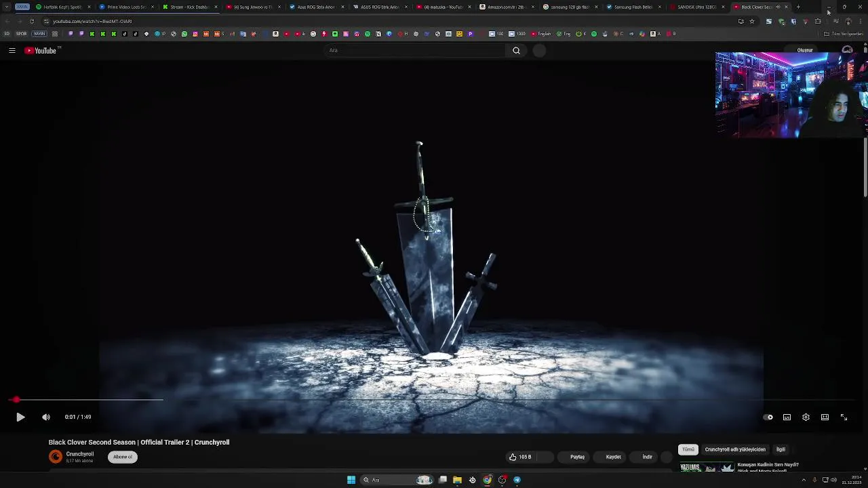Open Telegram from the taskbar
Viewport: 868px width, 488px height.
coord(517,480)
